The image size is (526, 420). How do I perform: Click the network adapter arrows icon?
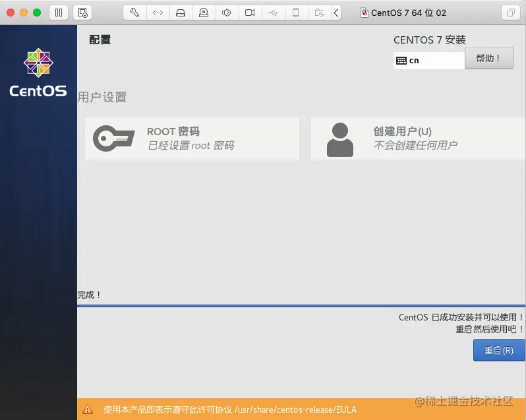(x=158, y=13)
